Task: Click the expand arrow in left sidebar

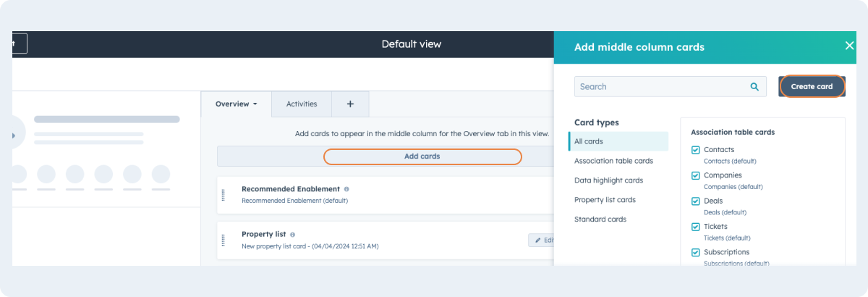Action: 13,135
